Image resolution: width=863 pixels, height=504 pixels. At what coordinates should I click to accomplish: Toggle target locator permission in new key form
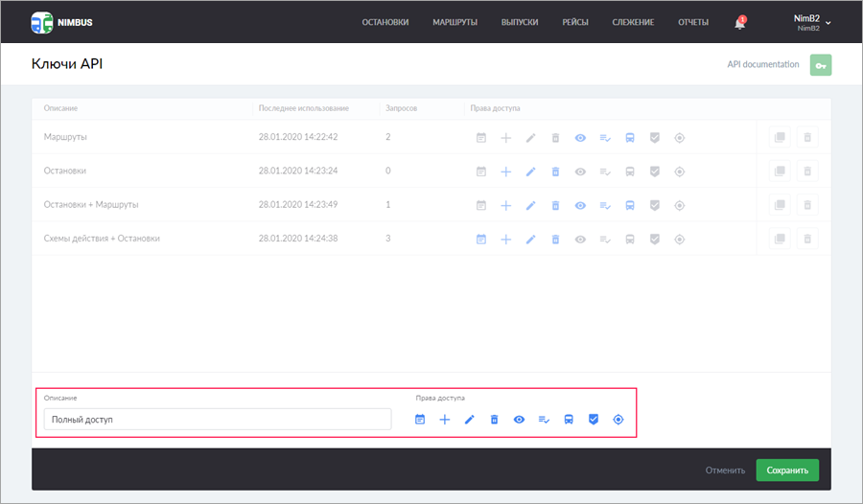tap(618, 420)
